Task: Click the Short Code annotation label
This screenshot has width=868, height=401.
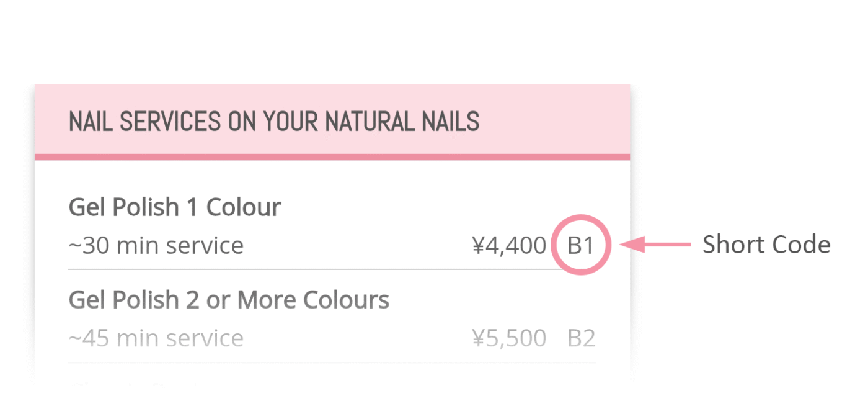Action: click(x=766, y=245)
